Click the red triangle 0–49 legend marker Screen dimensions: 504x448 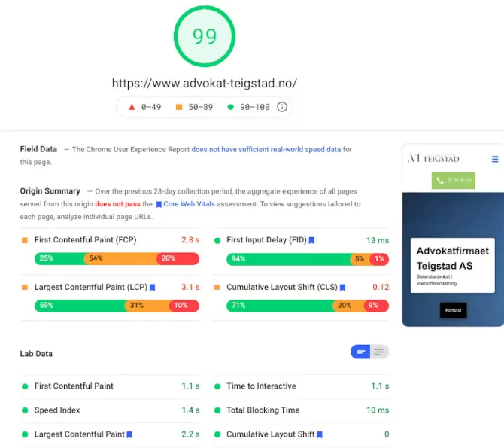point(132,107)
